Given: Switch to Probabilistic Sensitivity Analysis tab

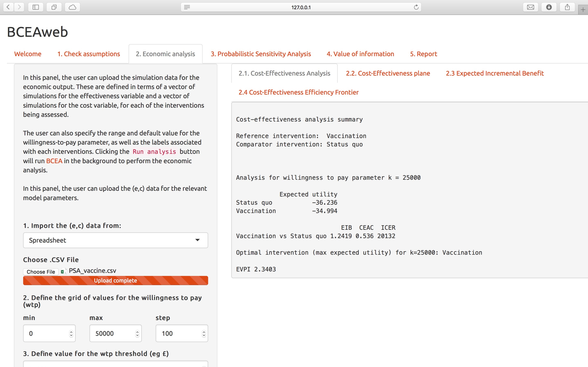Looking at the screenshot, I should 261,54.
